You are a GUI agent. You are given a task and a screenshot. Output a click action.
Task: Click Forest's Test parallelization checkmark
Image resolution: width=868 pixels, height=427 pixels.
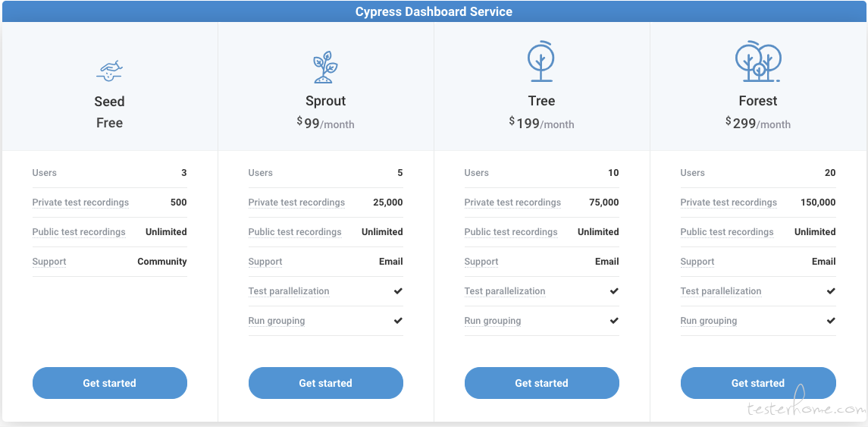point(831,290)
